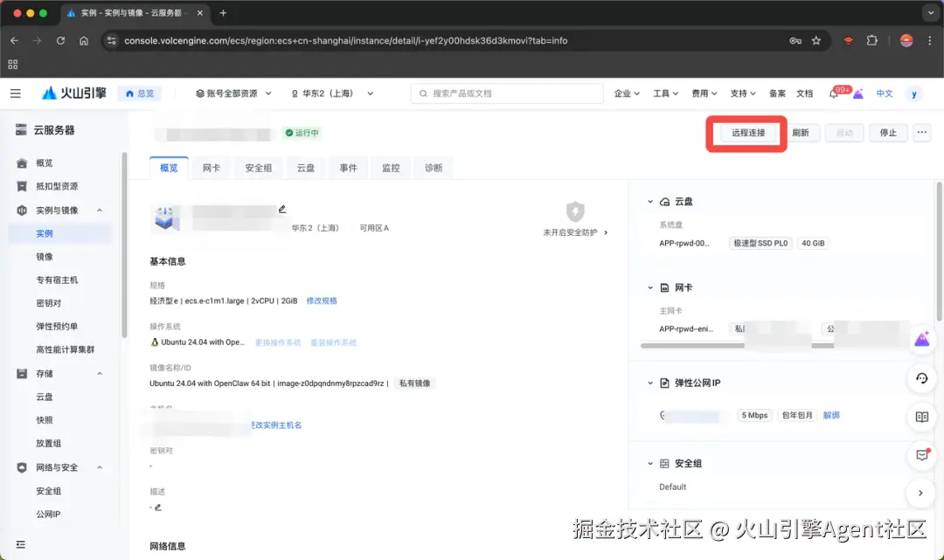Click the browser back arrow
Viewport: 944px width, 560px height.
click(15, 40)
